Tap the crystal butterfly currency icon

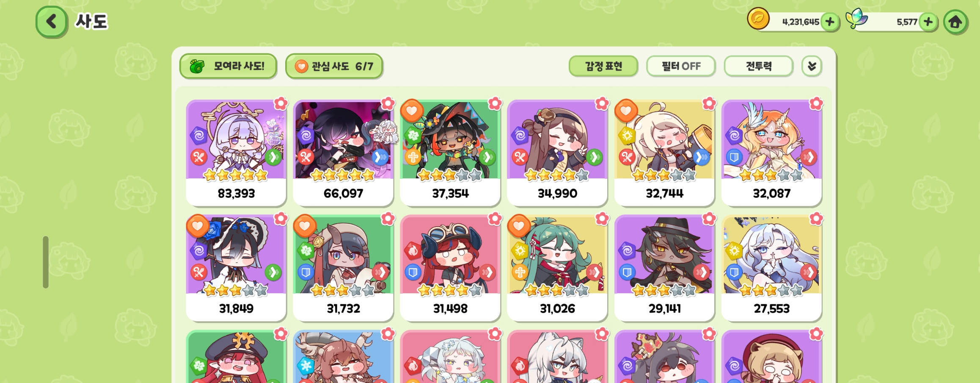coord(856,19)
